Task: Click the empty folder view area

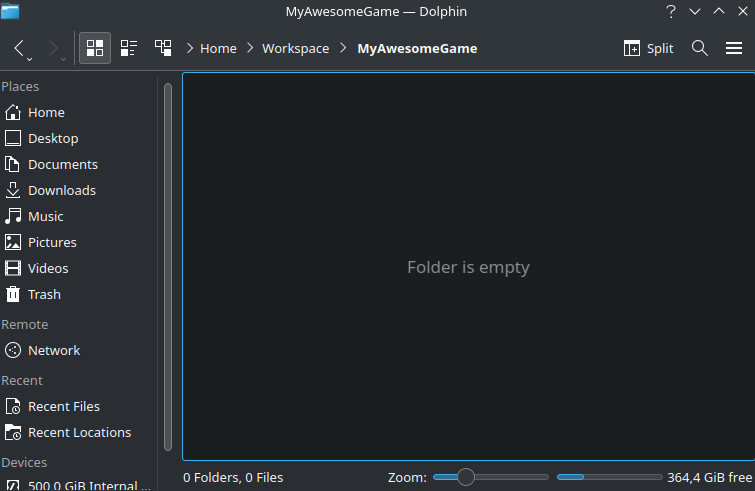Action: pos(468,266)
